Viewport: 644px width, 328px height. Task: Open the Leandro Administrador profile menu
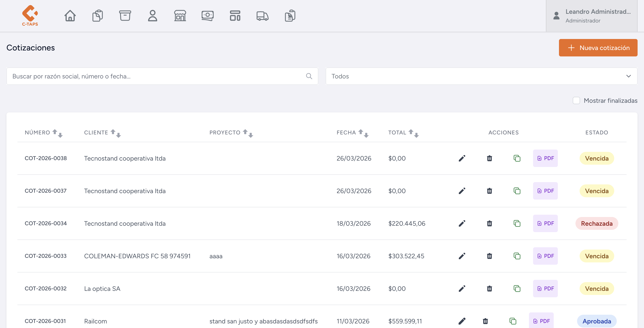coord(592,16)
